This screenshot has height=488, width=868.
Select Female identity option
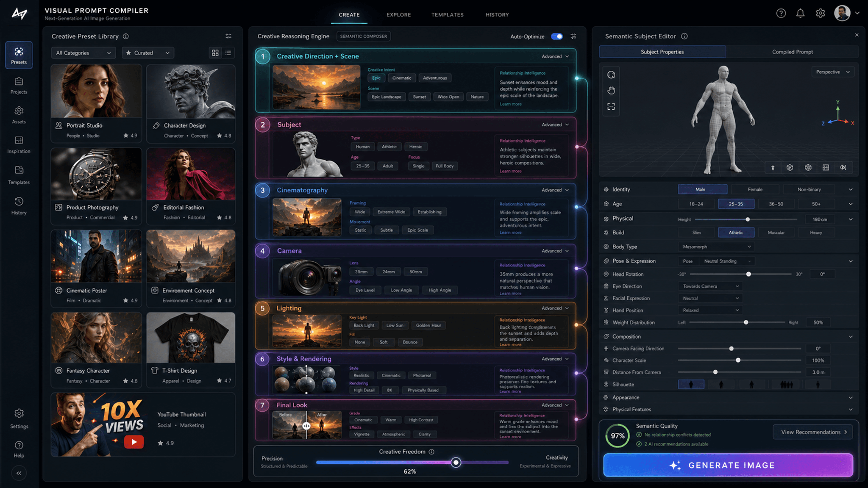(x=755, y=189)
